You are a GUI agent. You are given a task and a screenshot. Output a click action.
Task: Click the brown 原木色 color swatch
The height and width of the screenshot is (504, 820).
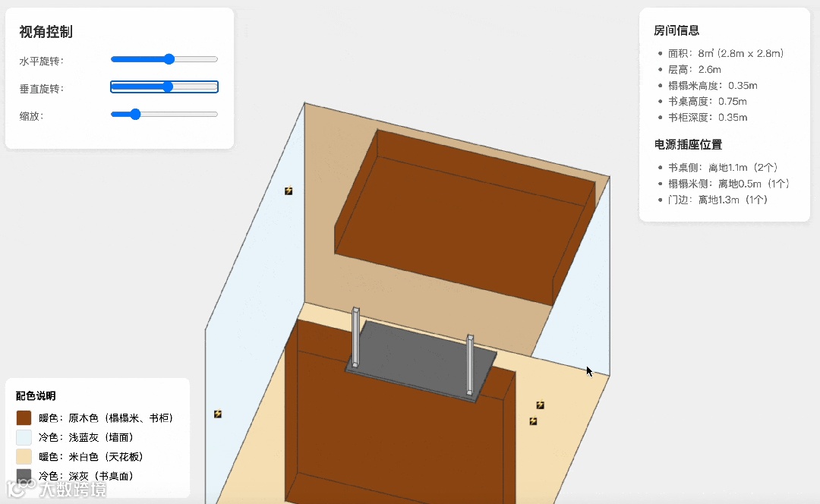24,417
